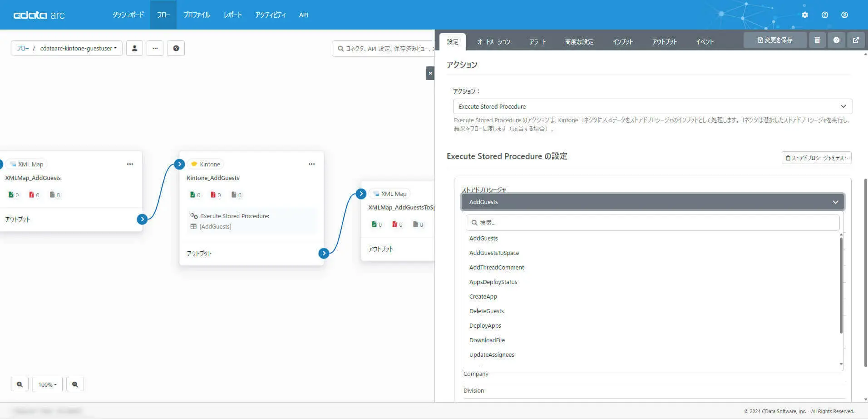Click the settings panel vertical scrollbar
This screenshot has height=419, width=868.
pos(866,273)
